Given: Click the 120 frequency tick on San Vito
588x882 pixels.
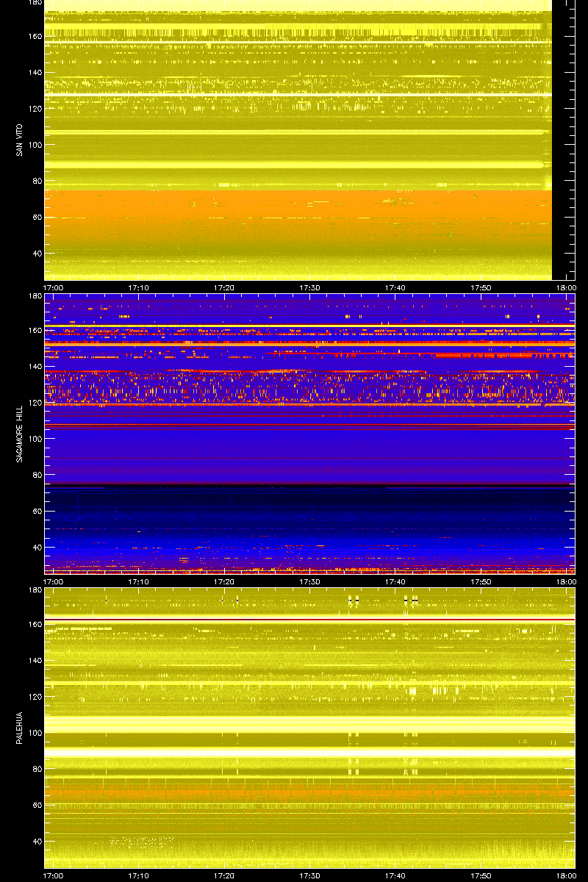Looking at the screenshot, I should [35, 109].
